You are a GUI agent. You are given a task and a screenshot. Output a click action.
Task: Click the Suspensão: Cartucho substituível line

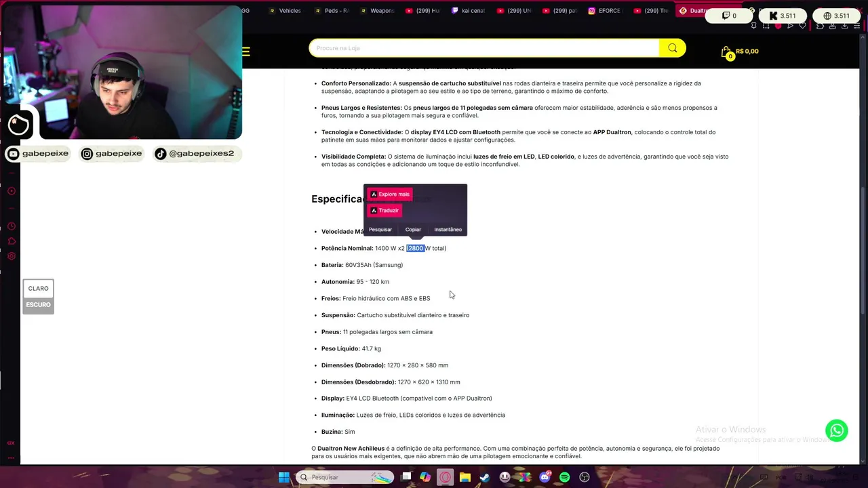click(395, 315)
